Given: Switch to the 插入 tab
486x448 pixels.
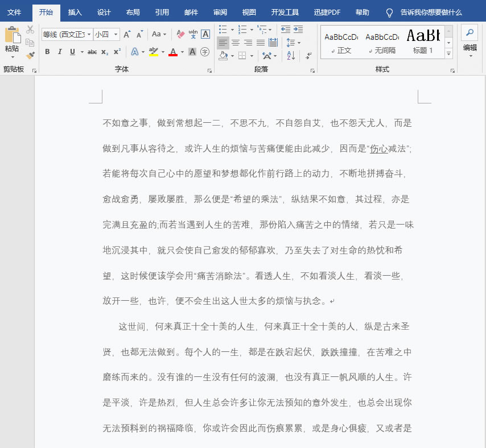Looking at the screenshot, I should coord(75,12).
